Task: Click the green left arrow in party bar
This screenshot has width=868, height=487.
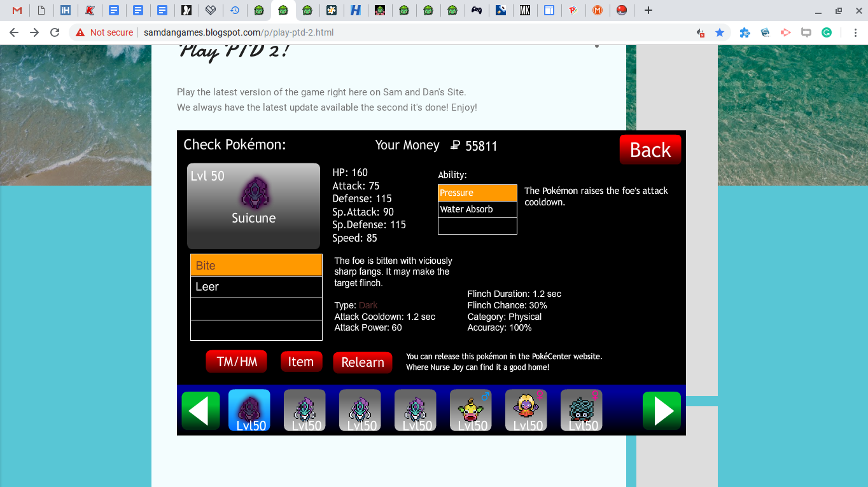Action: pyautogui.click(x=200, y=411)
